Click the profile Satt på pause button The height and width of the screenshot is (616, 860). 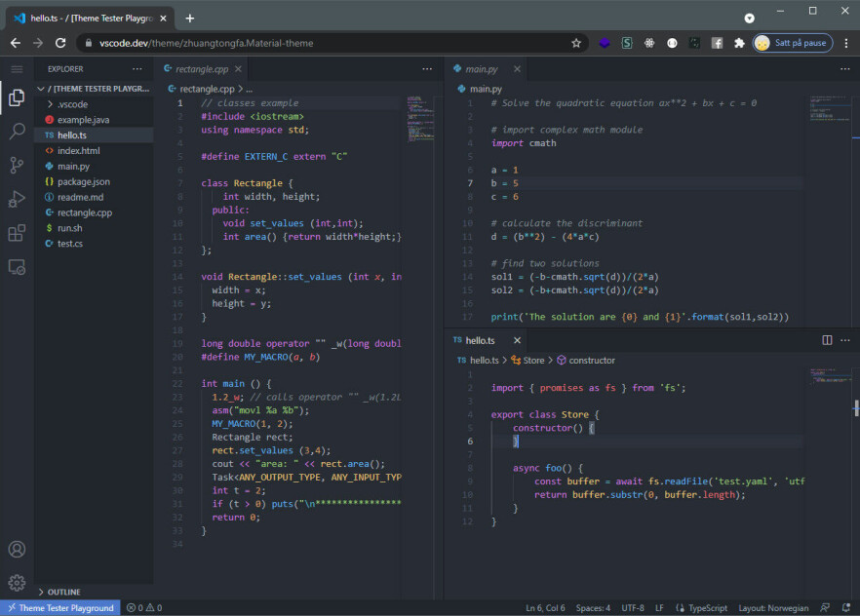(792, 43)
